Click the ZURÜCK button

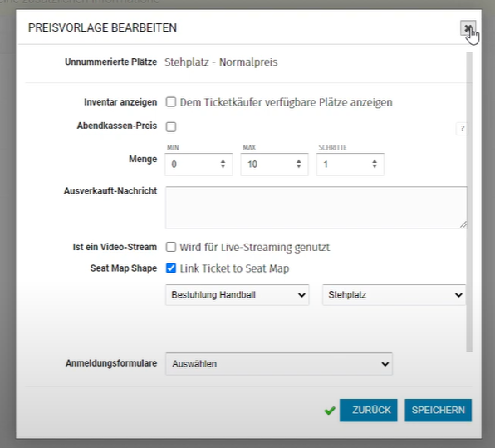[x=369, y=410]
